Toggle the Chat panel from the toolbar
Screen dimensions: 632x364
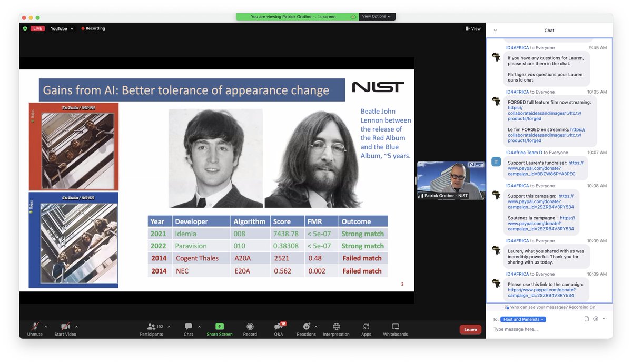click(x=188, y=329)
